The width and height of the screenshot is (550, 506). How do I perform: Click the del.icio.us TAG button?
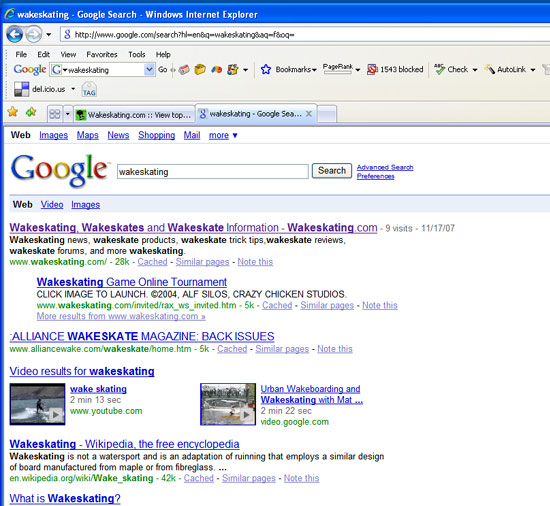click(x=89, y=89)
